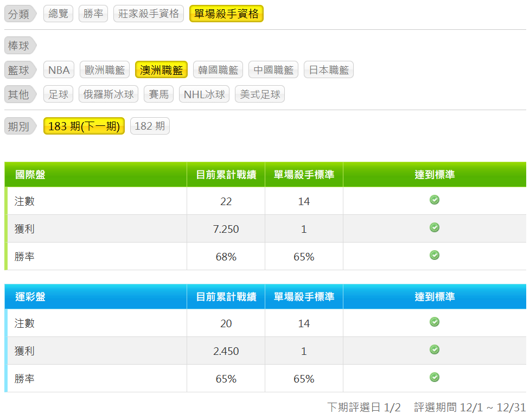The width and height of the screenshot is (530, 420).
Task: Choose 俄羅斯冰球 sport filter
Action: (108, 94)
